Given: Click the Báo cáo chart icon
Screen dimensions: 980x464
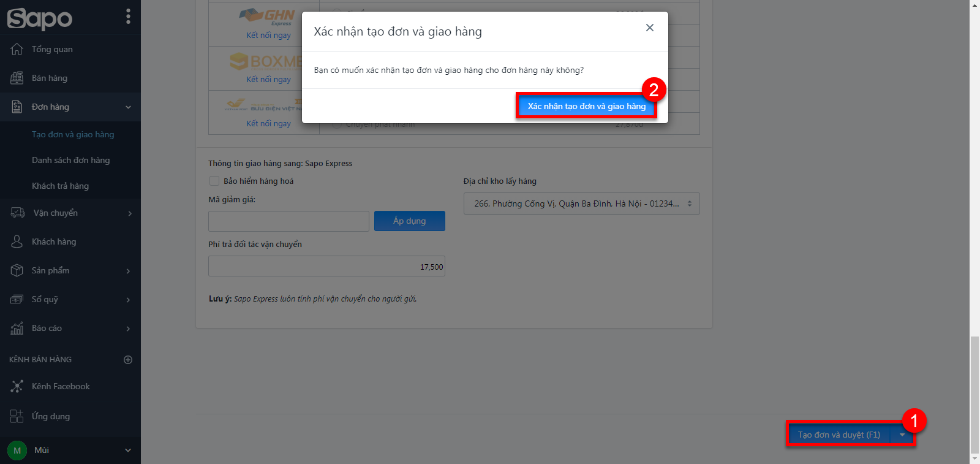Looking at the screenshot, I should point(17,328).
